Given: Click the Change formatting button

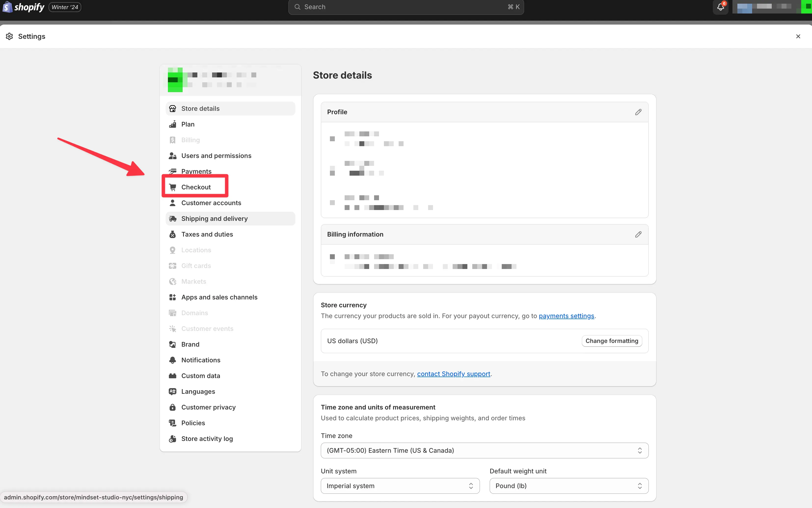Looking at the screenshot, I should pos(612,341).
